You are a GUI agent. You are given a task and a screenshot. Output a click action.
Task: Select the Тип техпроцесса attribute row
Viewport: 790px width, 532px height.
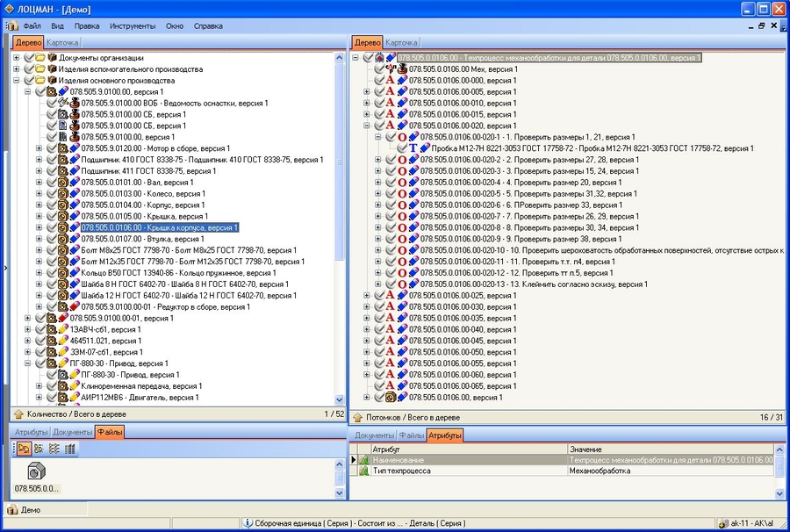[x=465, y=471]
